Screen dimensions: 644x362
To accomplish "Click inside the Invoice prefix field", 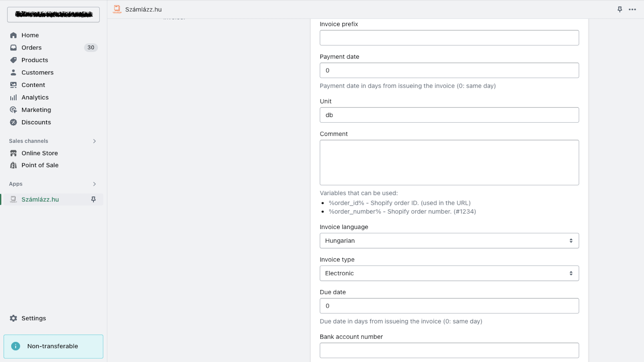I will click(x=449, y=37).
